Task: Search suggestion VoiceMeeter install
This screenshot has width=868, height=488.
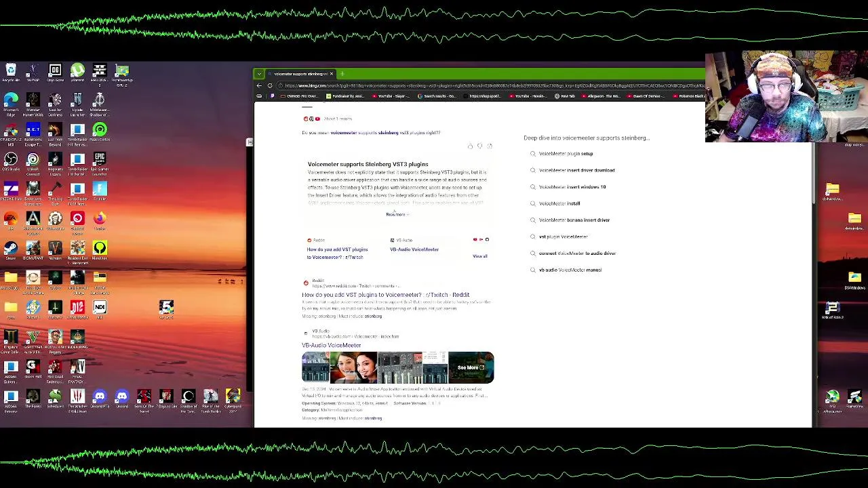Action: click(559, 203)
